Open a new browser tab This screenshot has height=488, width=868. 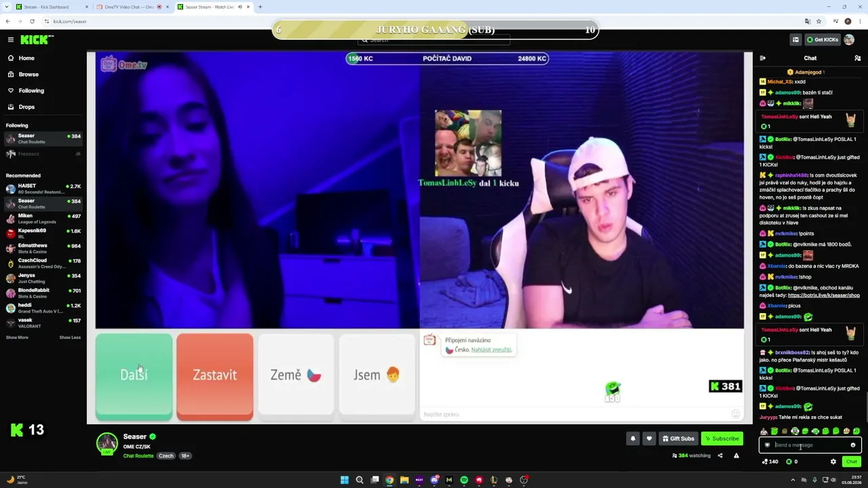tap(260, 7)
